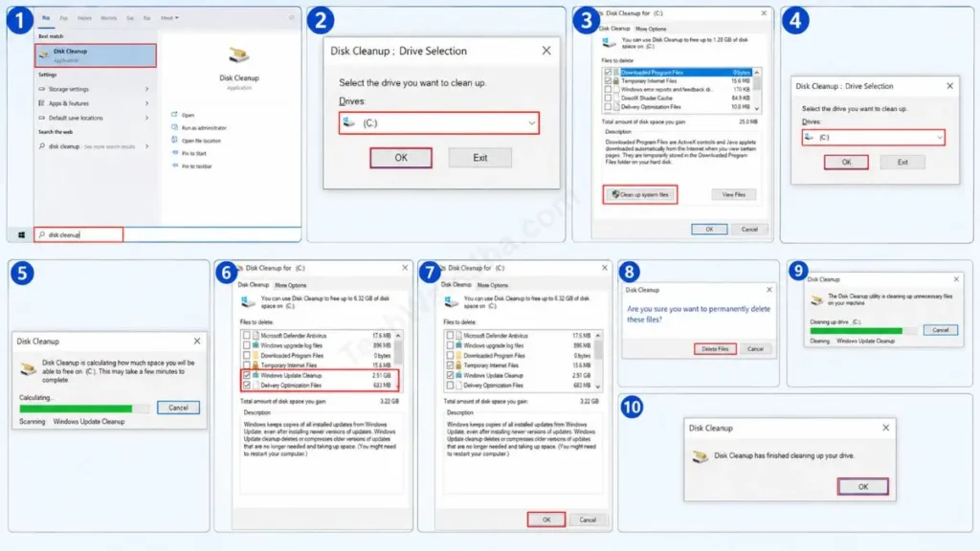Click OK in the finished cleaning dialog
This screenshot has width=980, height=551.
coord(862,487)
